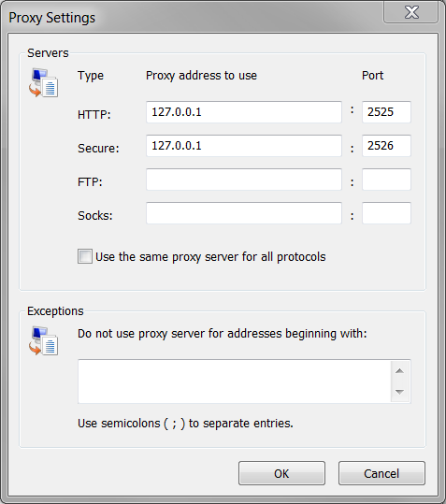The image size is (446, 504).
Task: Enable same proxy server for all protocols
Action: click(85, 256)
